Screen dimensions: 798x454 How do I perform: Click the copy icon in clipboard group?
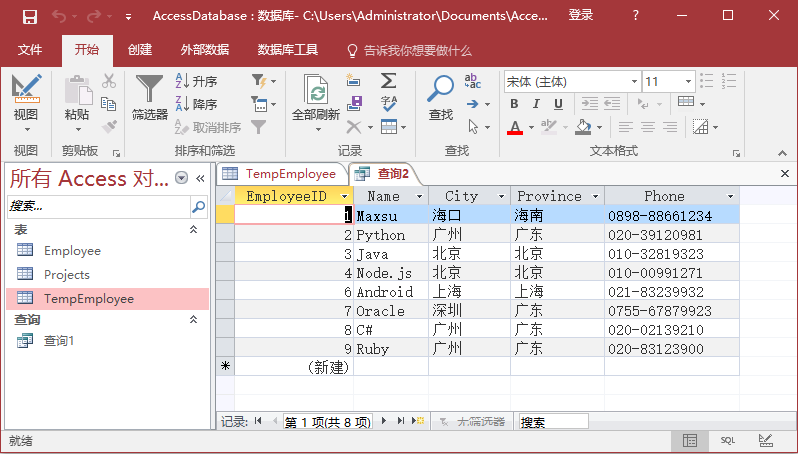(109, 103)
